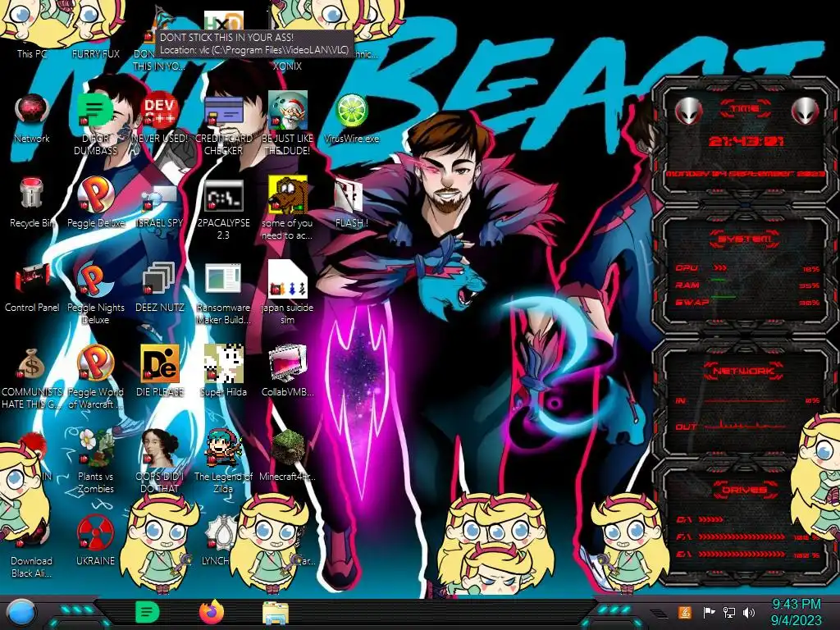Open Action Center flag tray icon

coord(709,612)
